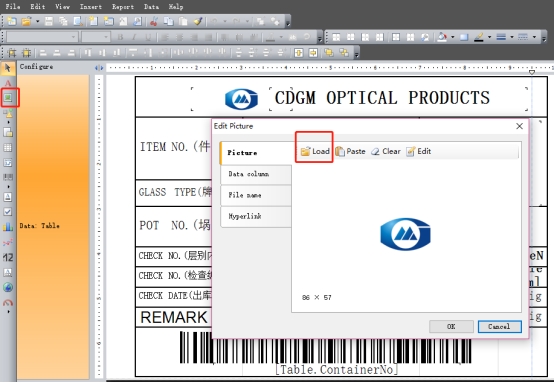
Task: Expand the fill color bucket dropdown arrow
Action: click(452, 37)
